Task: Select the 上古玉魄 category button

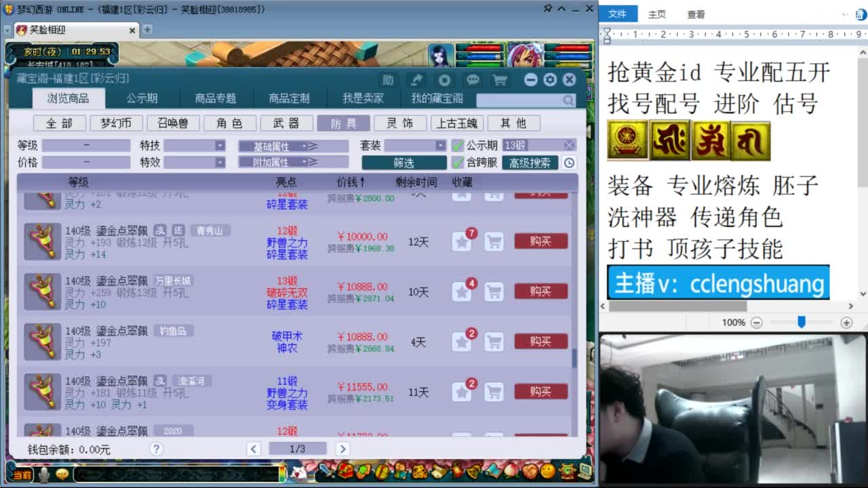Action: [457, 123]
